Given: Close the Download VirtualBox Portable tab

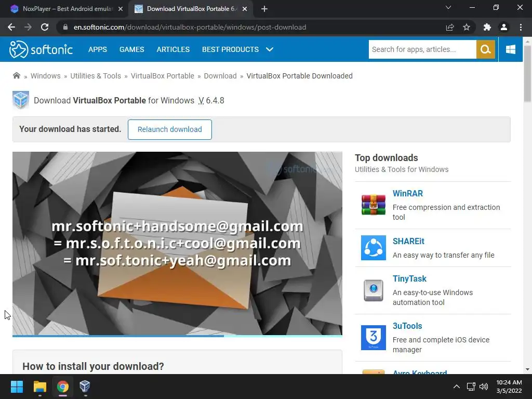Looking at the screenshot, I should pyautogui.click(x=245, y=9).
